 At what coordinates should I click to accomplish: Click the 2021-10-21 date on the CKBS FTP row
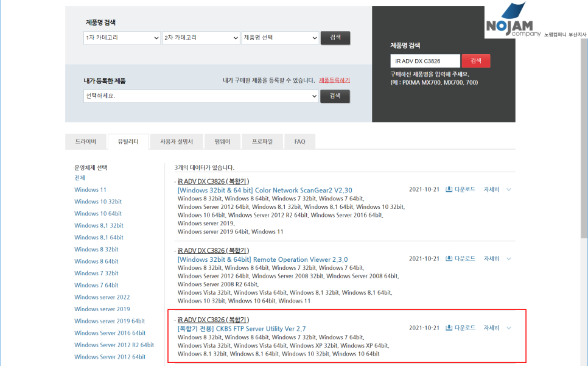click(424, 328)
